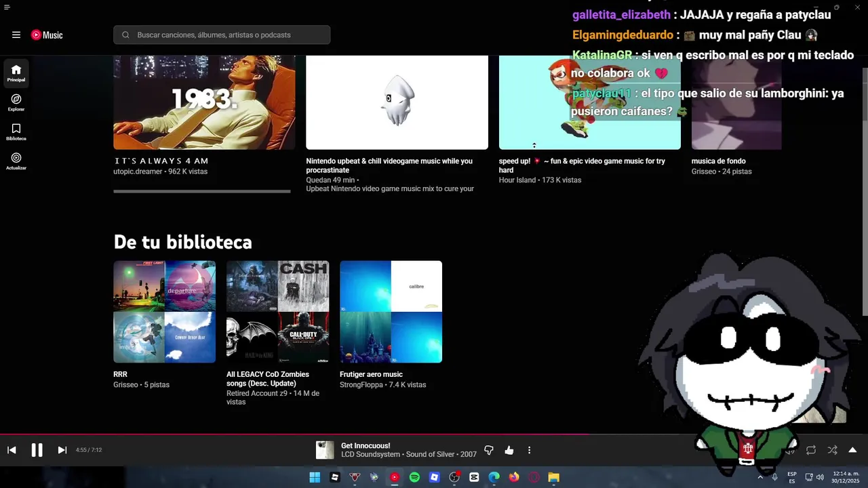This screenshot has width=868, height=488.
Task: Open the Windows Start menu
Action: tap(315, 477)
